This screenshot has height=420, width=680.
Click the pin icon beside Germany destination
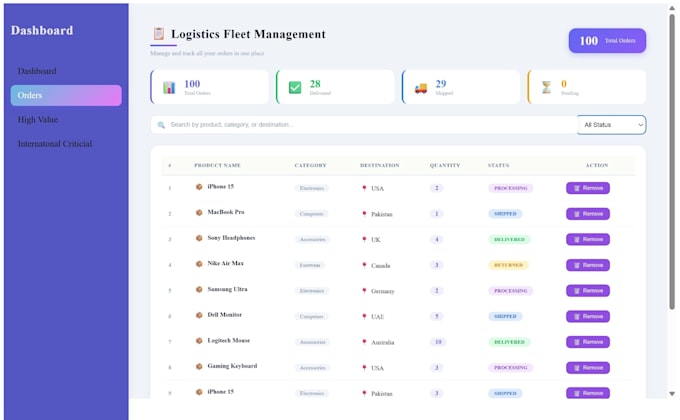(x=364, y=291)
